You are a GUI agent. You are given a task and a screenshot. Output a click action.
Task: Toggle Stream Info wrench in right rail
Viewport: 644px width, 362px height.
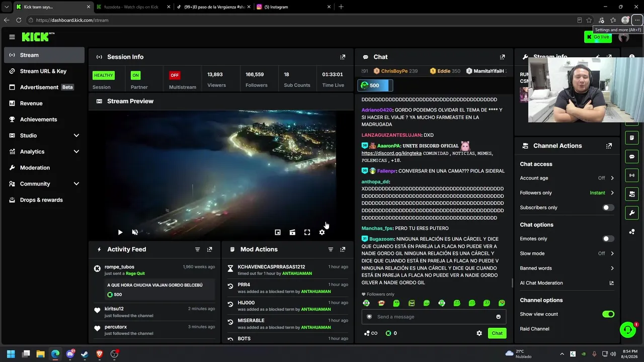(x=632, y=213)
